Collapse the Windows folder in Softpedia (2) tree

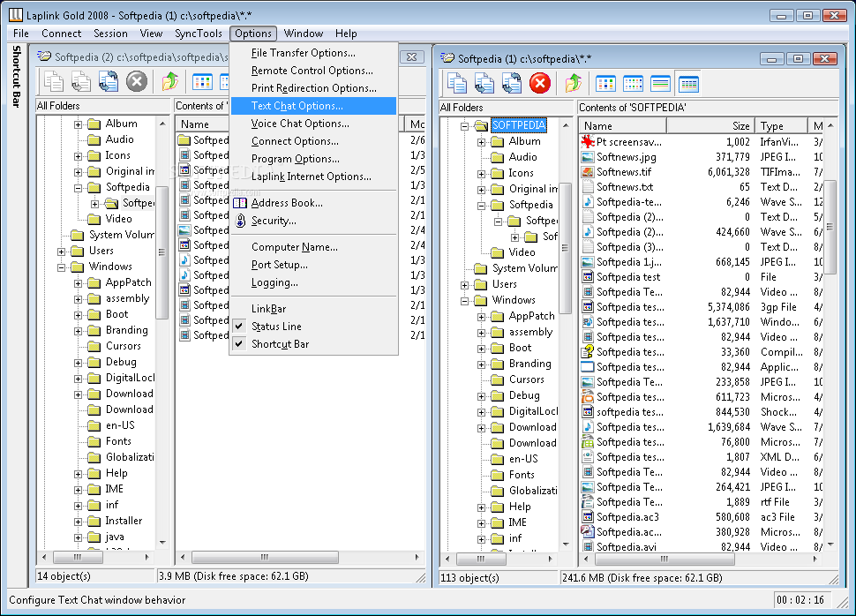click(x=61, y=267)
